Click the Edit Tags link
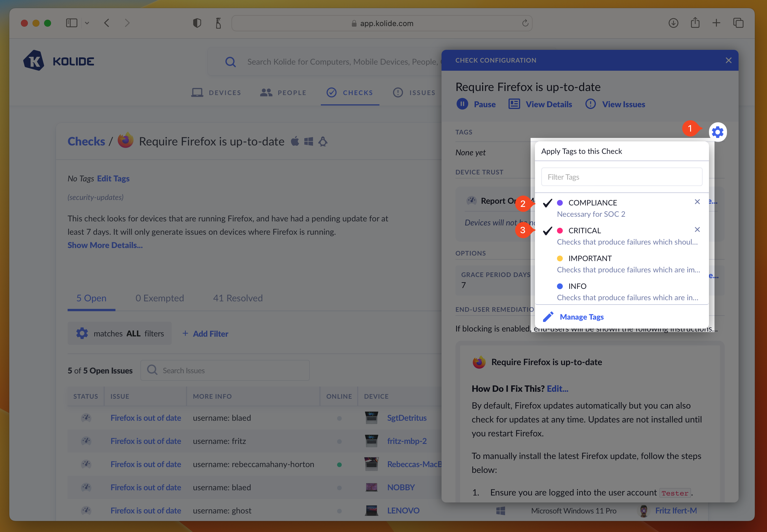Viewport: 767px width, 532px height. click(113, 179)
